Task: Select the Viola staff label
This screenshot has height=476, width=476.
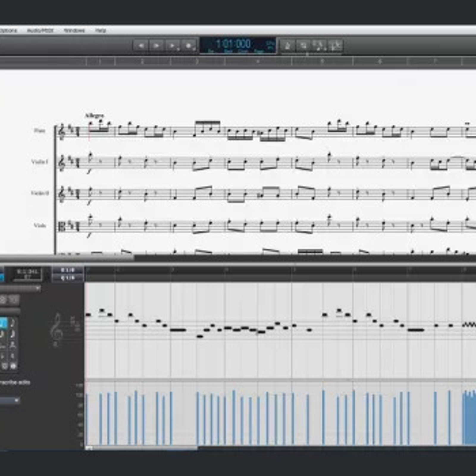Action: point(40,225)
